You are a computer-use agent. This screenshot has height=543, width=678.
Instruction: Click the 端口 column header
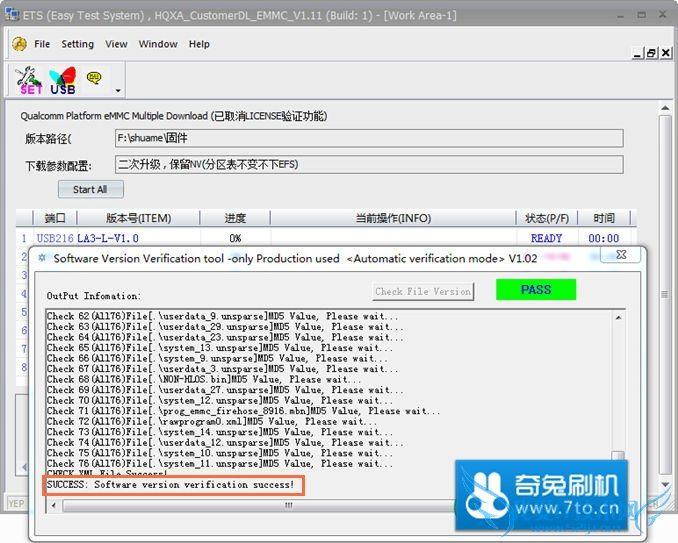[55, 218]
